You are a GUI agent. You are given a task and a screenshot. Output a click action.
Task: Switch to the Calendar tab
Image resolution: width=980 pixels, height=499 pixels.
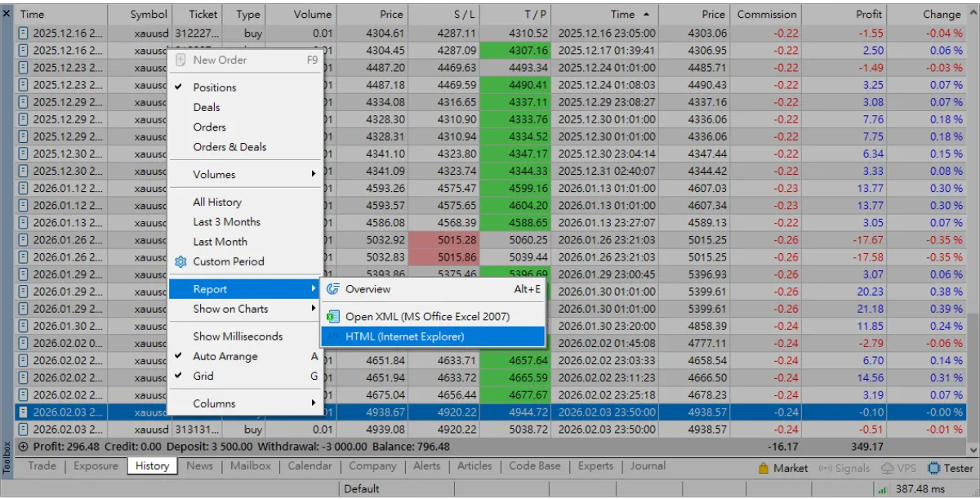point(310,466)
